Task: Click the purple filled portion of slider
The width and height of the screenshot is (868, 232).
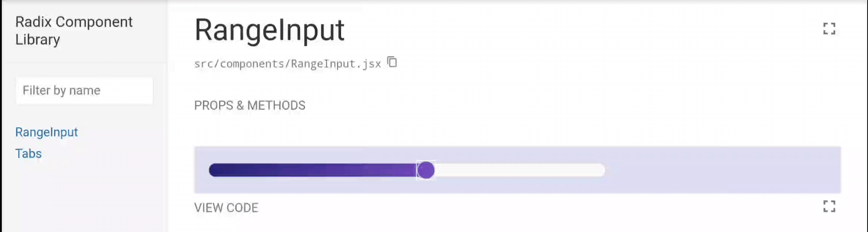Action: 313,170
